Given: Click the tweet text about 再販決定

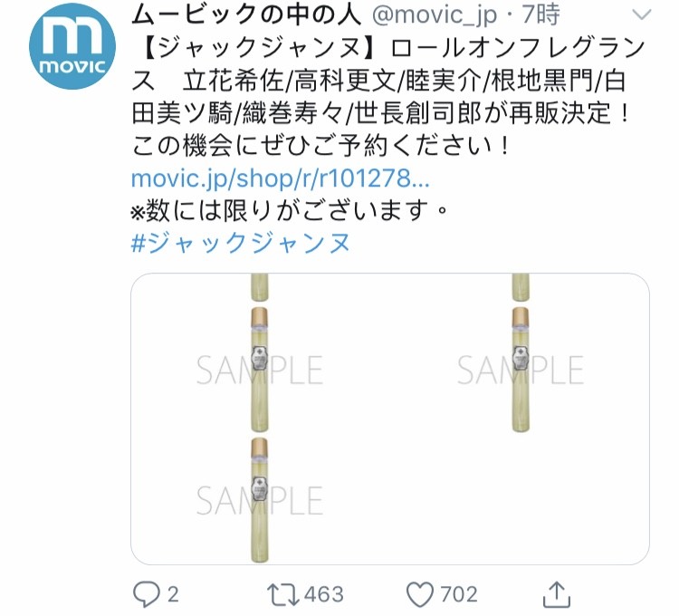Looking at the screenshot, I should (x=388, y=98).
